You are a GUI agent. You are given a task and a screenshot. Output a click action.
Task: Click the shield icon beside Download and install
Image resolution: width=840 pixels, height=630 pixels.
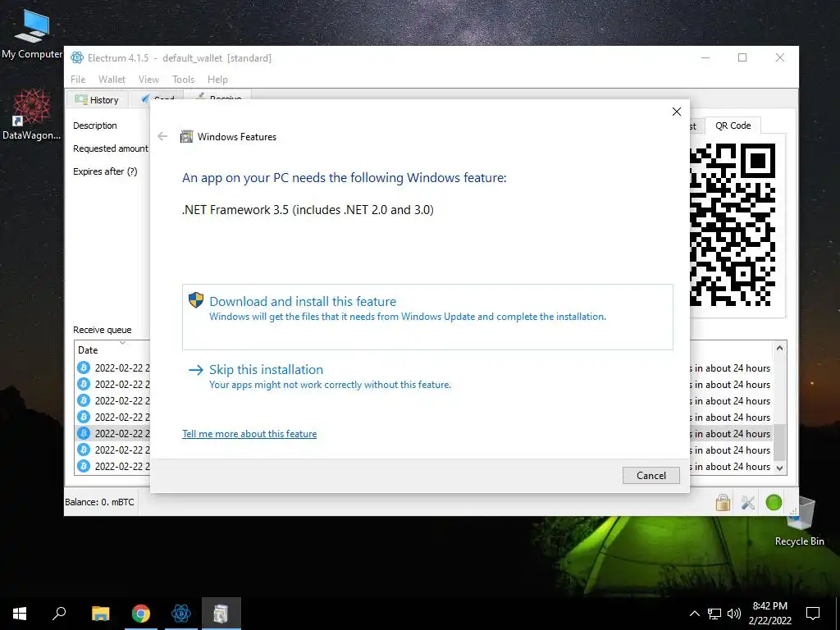pyautogui.click(x=196, y=300)
